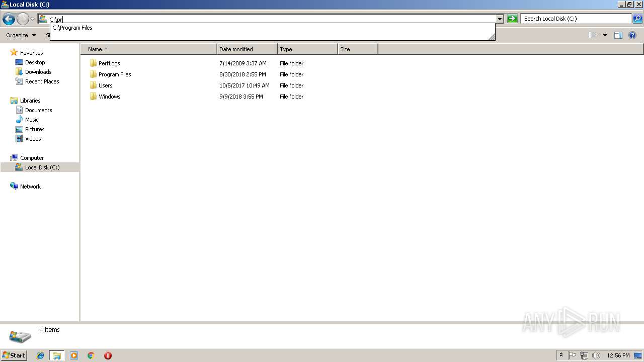Open the Documents library
This screenshot has width=644, height=362.
pos(38,110)
